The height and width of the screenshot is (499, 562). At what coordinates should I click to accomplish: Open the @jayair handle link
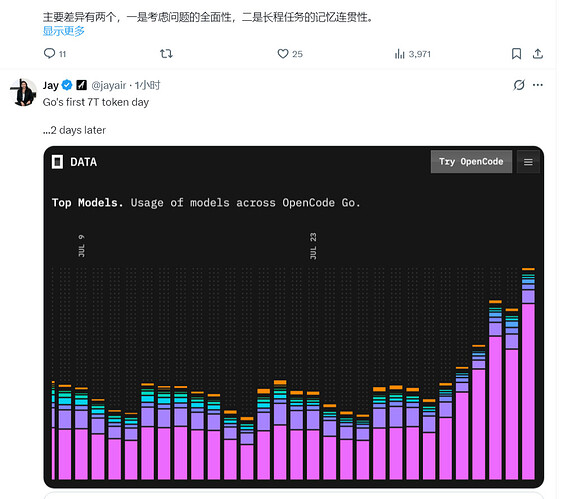tap(109, 85)
